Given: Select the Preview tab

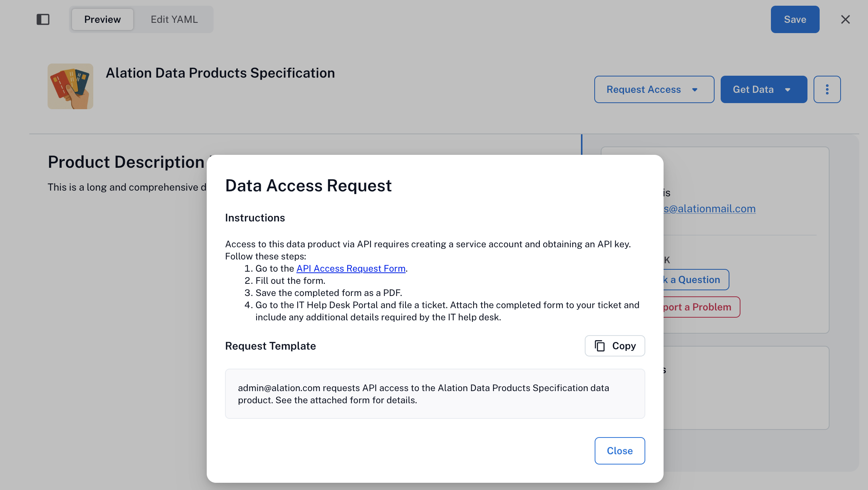Looking at the screenshot, I should point(102,19).
